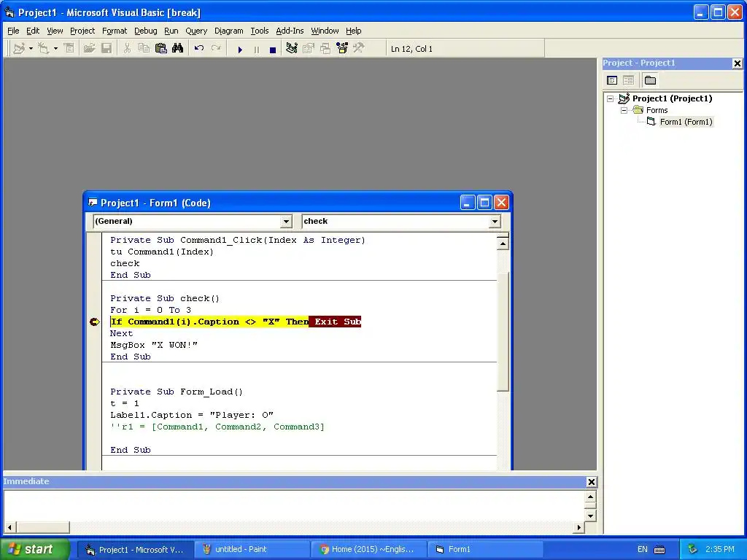This screenshot has height=560, width=747.
Task: Click the Label1.Caption code line
Action: coord(192,415)
